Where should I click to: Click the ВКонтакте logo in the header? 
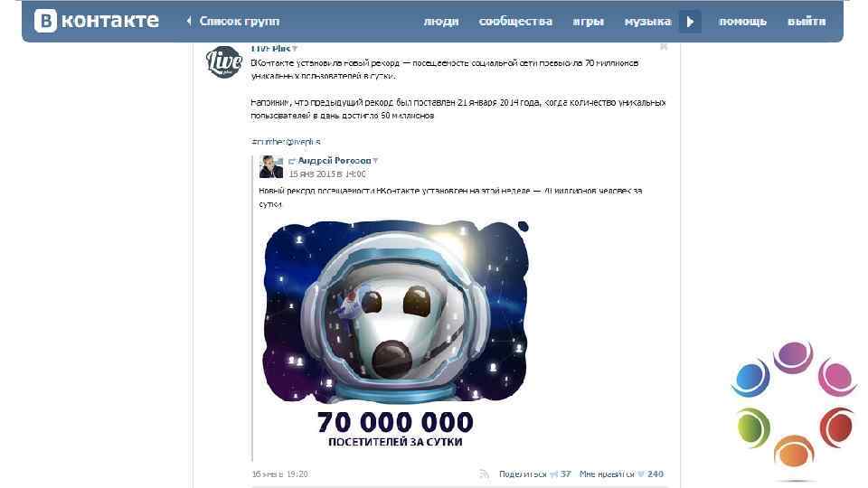(x=97, y=21)
